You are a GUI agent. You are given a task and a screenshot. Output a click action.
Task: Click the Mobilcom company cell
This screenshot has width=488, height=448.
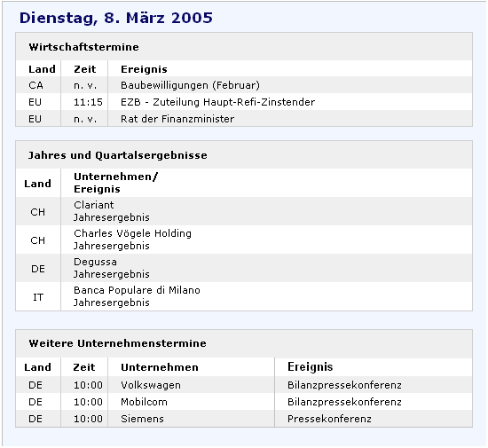(x=144, y=402)
